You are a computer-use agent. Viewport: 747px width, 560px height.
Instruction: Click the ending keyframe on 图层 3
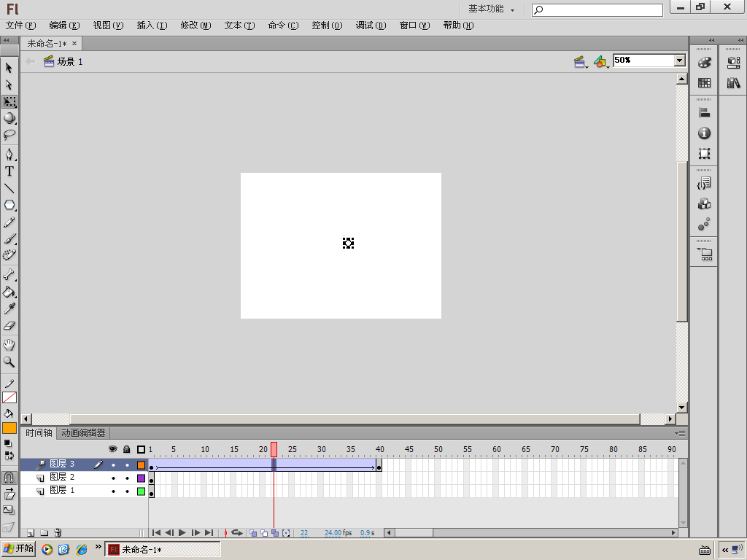pos(379,467)
